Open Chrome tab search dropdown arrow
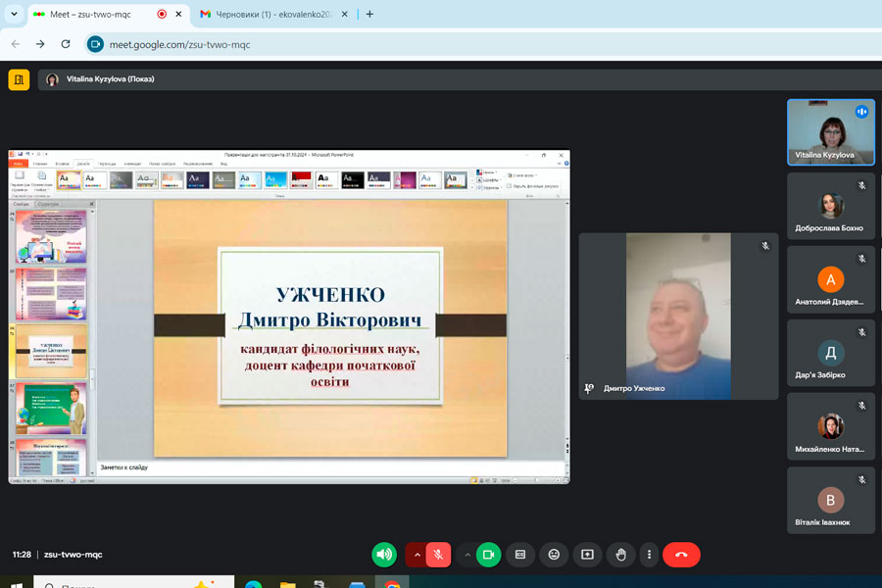Viewport: 882px width, 588px height. 14,14
